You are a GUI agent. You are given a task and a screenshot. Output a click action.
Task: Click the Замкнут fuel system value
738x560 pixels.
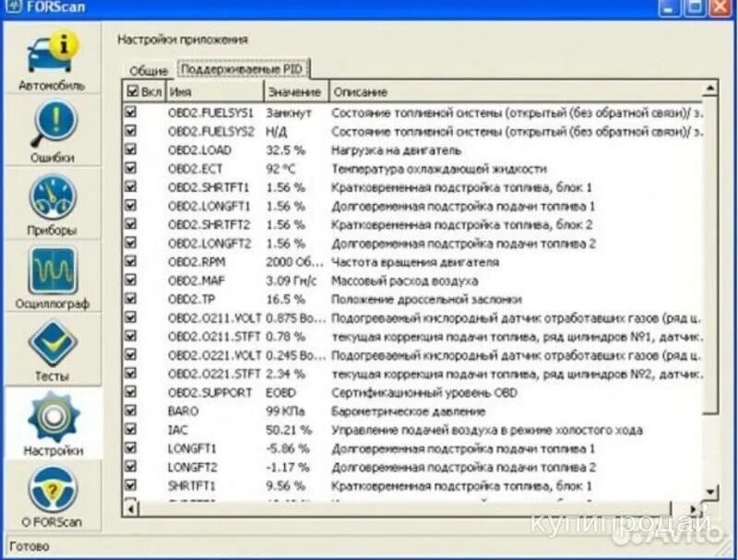point(289,113)
